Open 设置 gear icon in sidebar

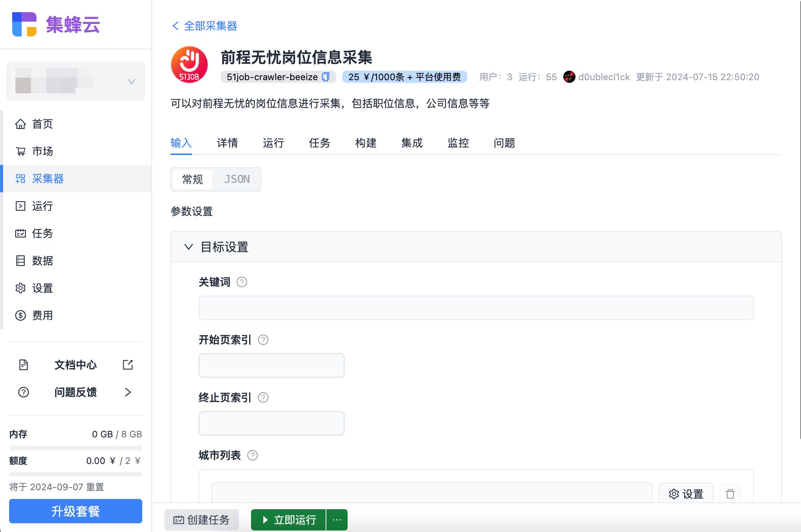pyautogui.click(x=21, y=288)
